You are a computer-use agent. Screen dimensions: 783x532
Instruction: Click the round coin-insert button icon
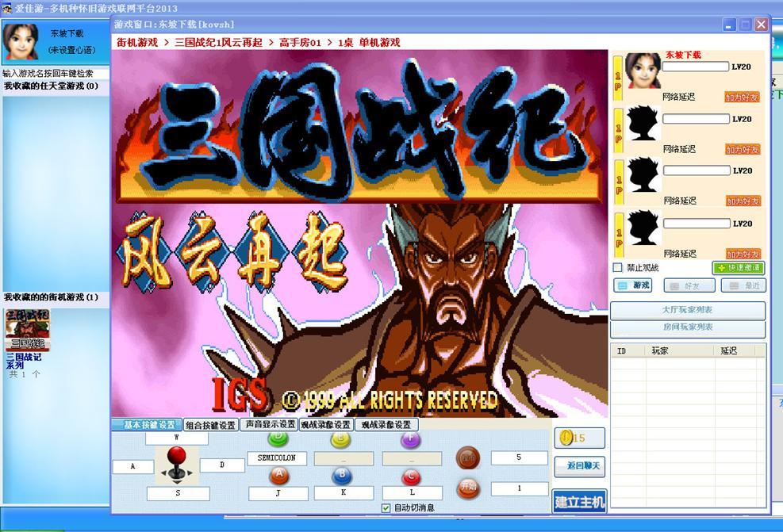[x=468, y=457]
